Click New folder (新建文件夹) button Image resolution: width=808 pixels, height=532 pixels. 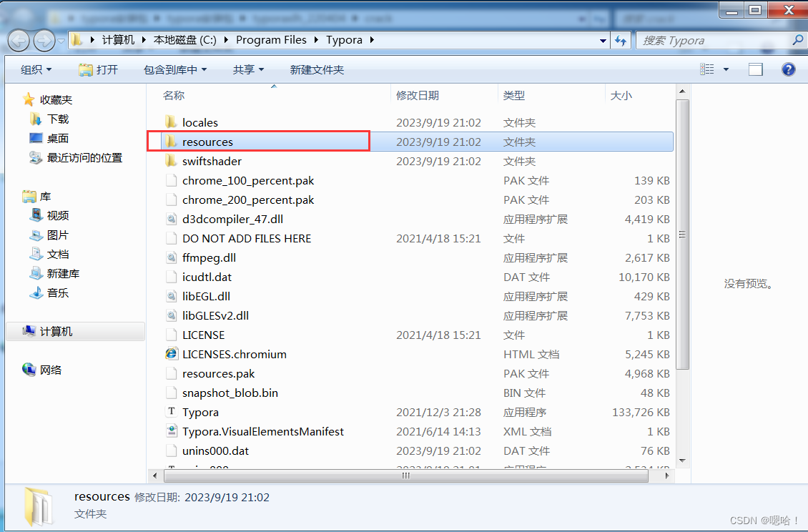[x=317, y=69]
